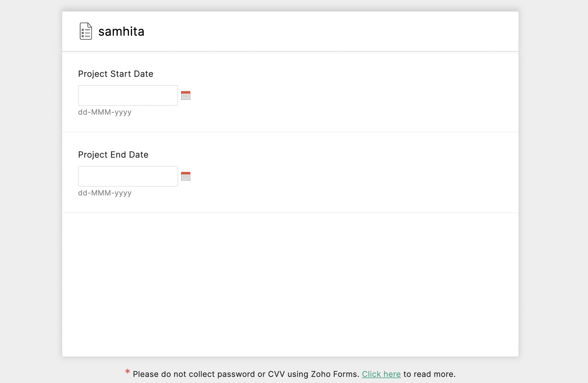Open the Project Start Date calendar picker
The width and height of the screenshot is (588, 383).
point(186,95)
